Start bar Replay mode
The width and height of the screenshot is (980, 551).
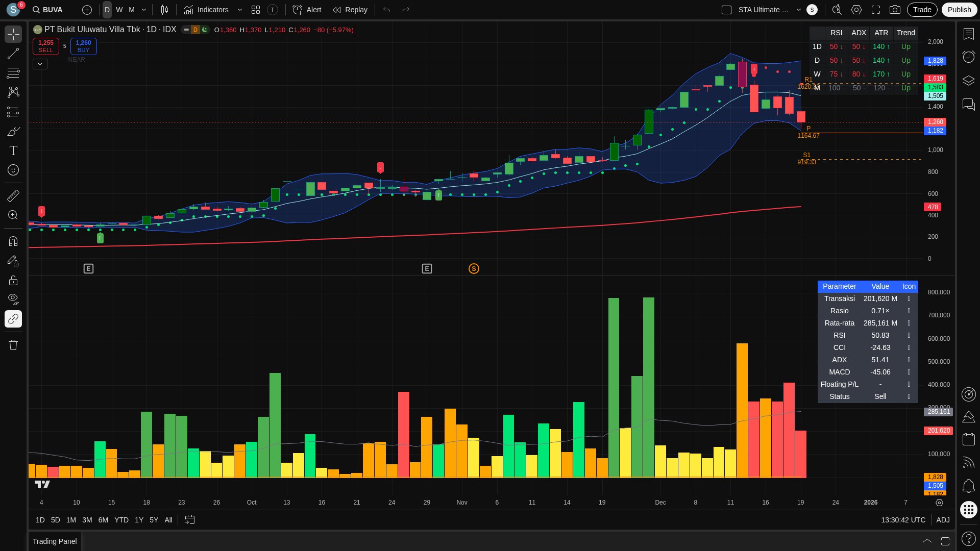[350, 10]
